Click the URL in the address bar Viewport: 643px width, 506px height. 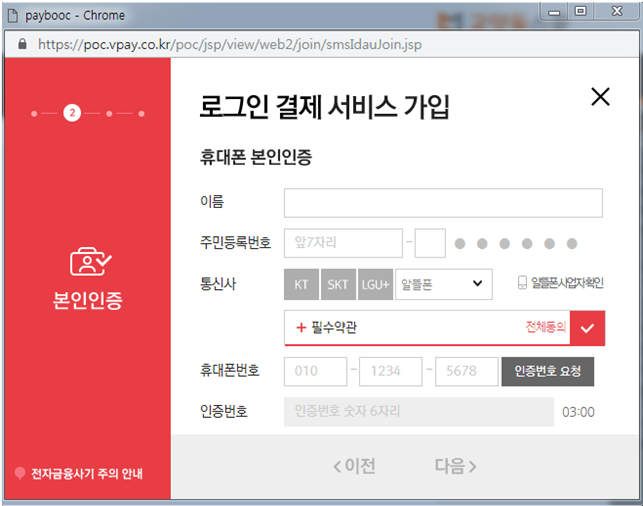coord(230,44)
